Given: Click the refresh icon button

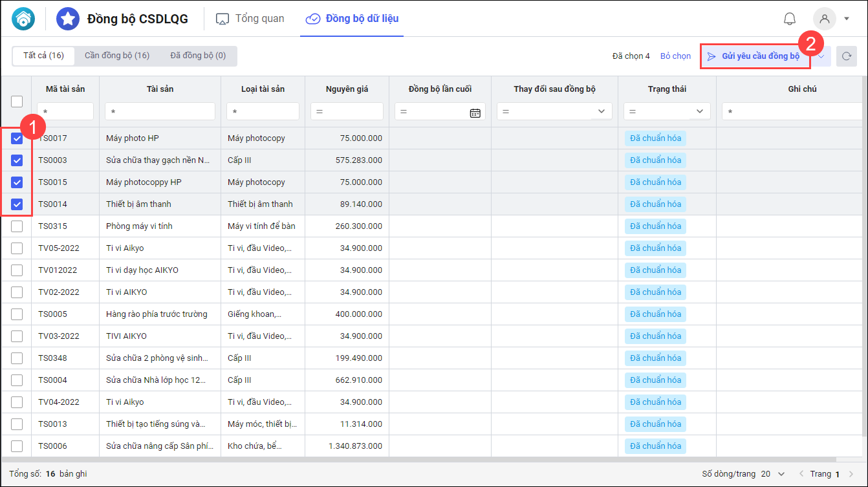Looking at the screenshot, I should [846, 56].
